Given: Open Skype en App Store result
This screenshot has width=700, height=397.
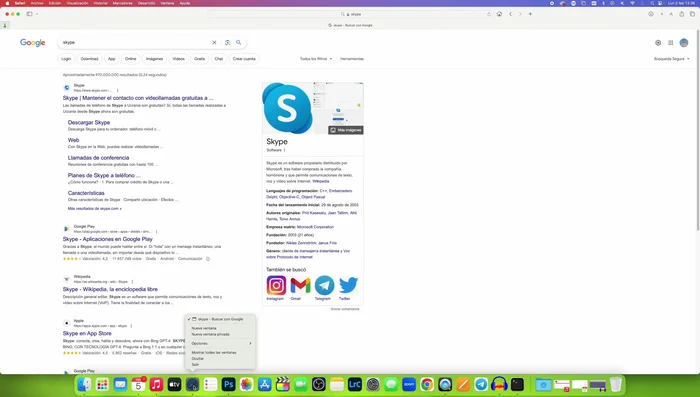Looking at the screenshot, I should [x=87, y=333].
